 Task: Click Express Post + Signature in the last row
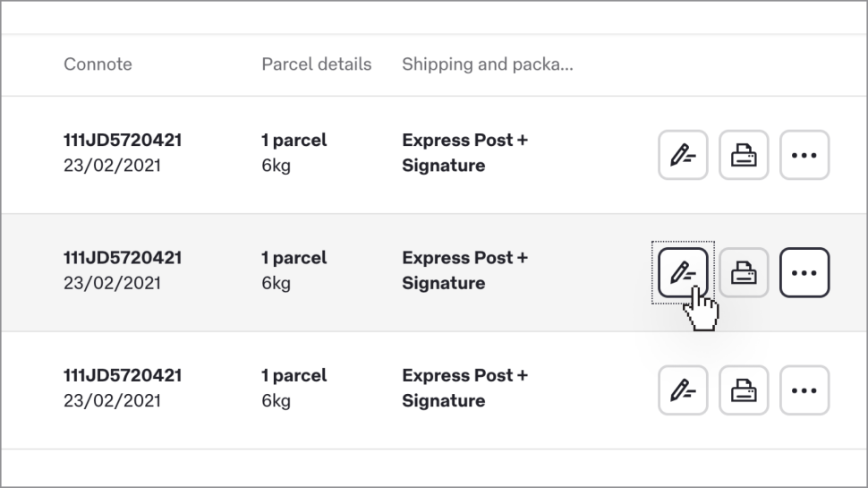coord(464,389)
